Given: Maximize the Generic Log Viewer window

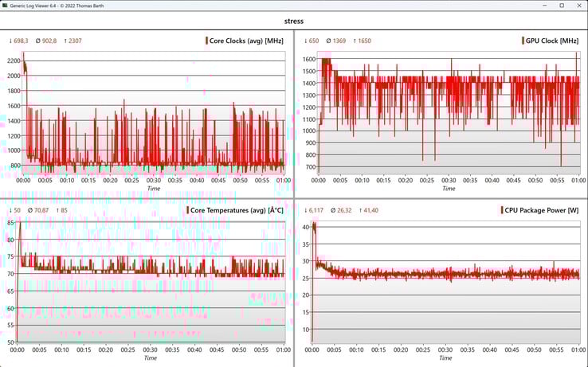Looking at the screenshot, I should tap(562, 6).
